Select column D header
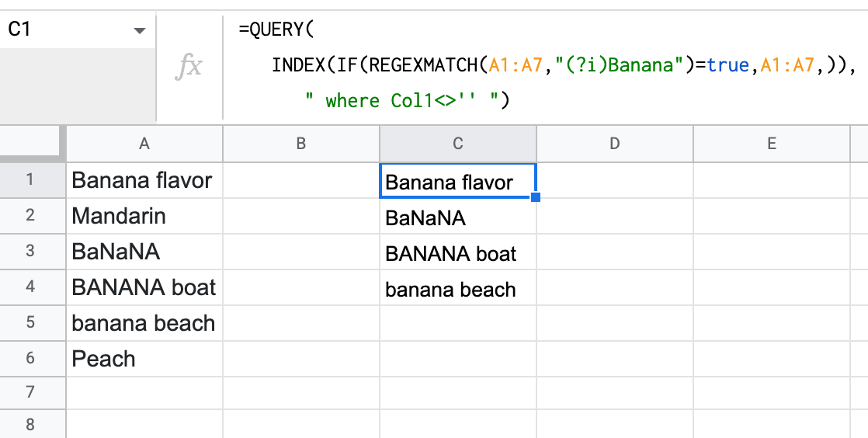868x438 pixels. (614, 144)
